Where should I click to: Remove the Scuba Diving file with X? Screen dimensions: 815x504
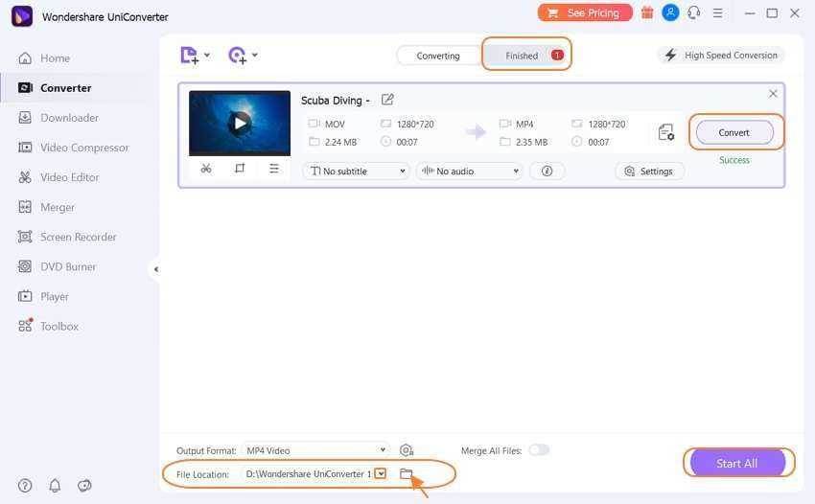773,94
